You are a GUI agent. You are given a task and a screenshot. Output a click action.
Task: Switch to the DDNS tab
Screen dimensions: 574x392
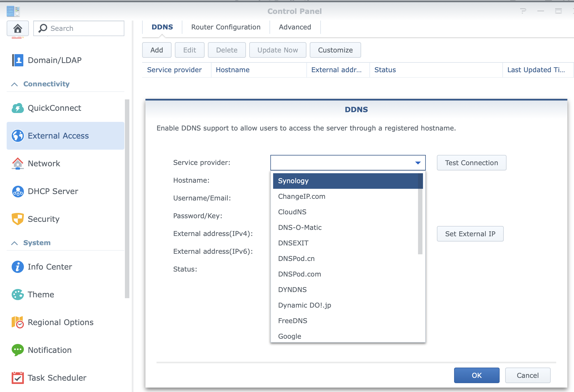tap(162, 27)
